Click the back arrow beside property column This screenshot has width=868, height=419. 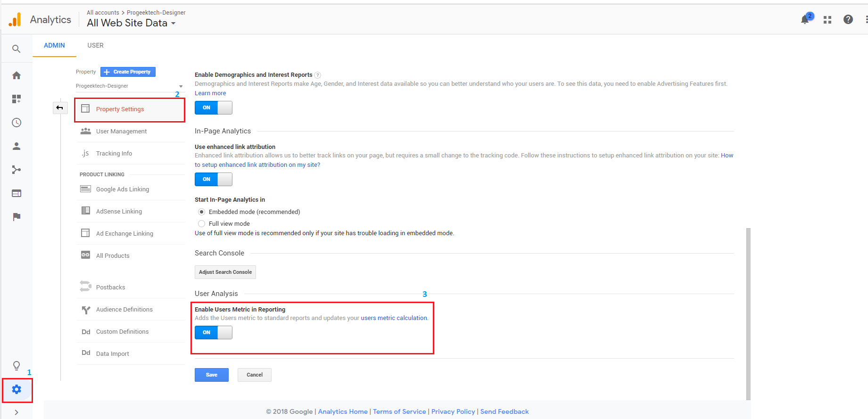59,108
